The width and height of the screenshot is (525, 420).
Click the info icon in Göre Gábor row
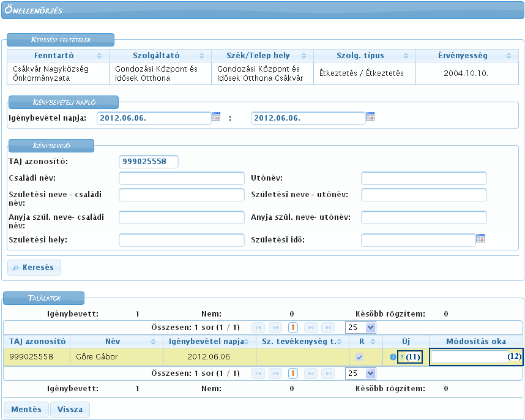point(393,357)
